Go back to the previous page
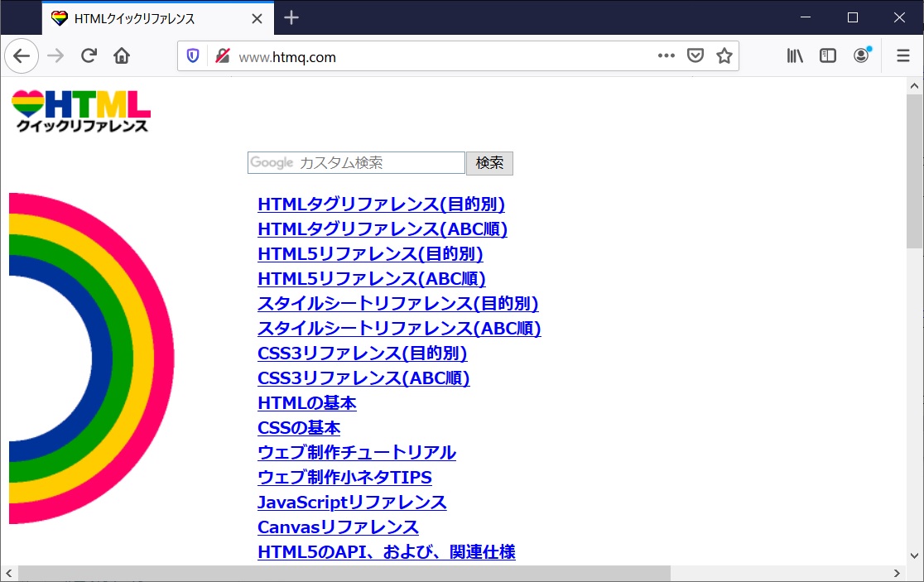This screenshot has width=924, height=582. pyautogui.click(x=22, y=56)
